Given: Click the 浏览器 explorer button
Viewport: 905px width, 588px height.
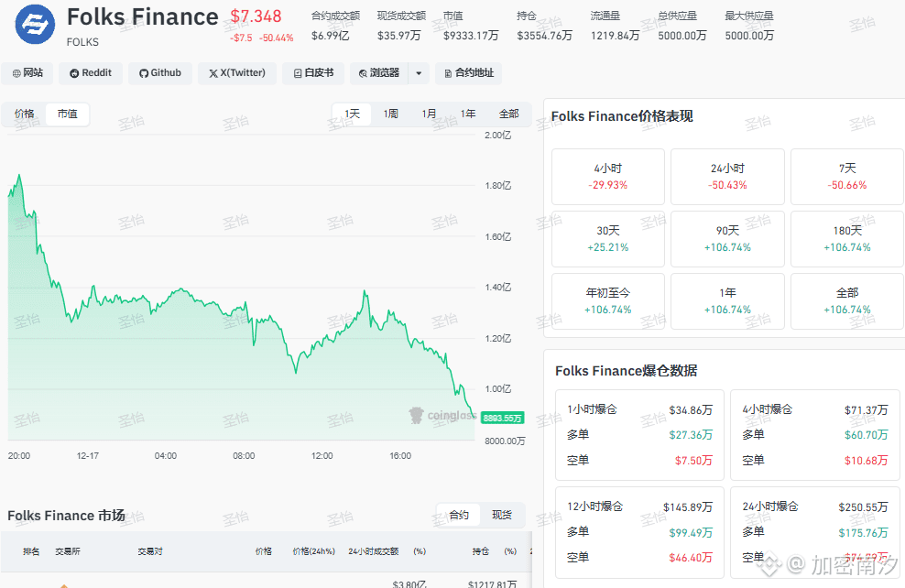Looking at the screenshot, I should pyautogui.click(x=379, y=73).
